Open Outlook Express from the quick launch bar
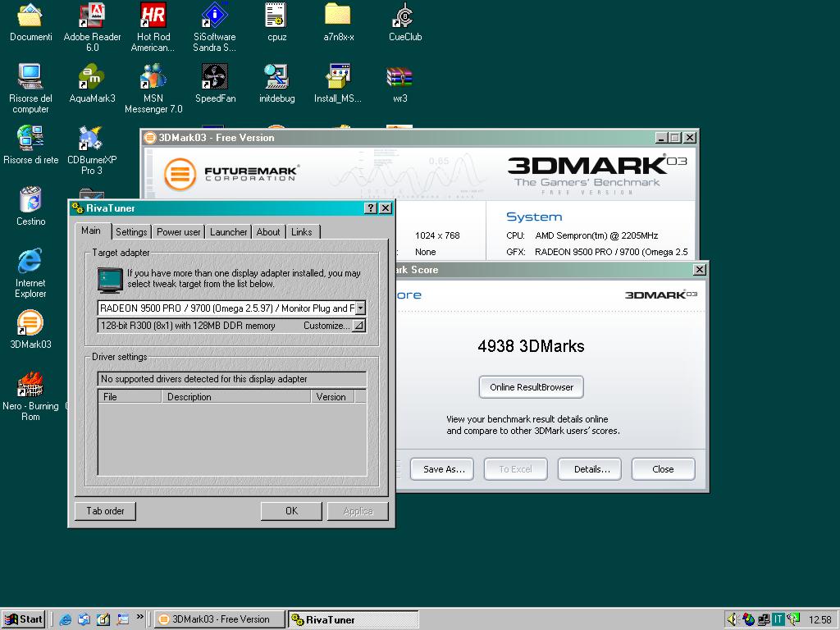The height and width of the screenshot is (630, 840). click(84, 619)
